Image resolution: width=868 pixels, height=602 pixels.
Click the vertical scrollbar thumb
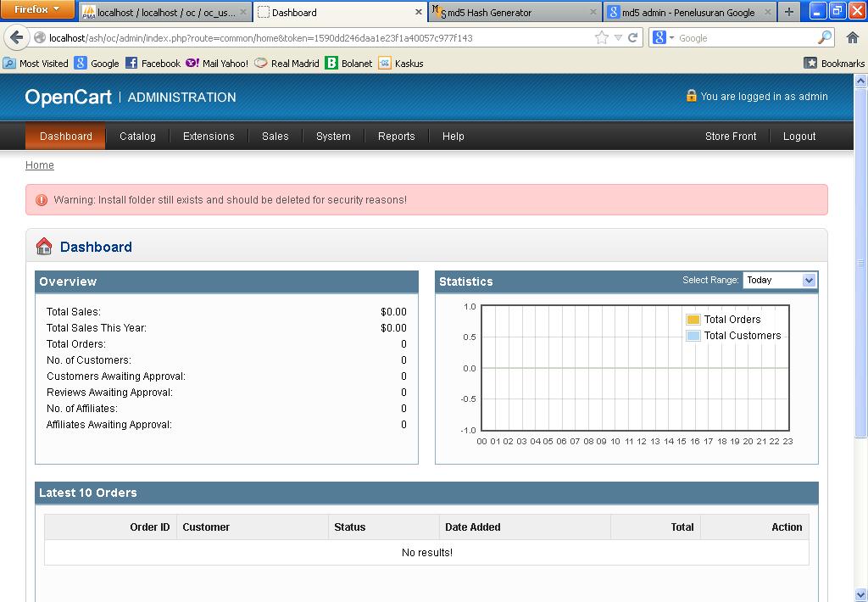pos(861,263)
